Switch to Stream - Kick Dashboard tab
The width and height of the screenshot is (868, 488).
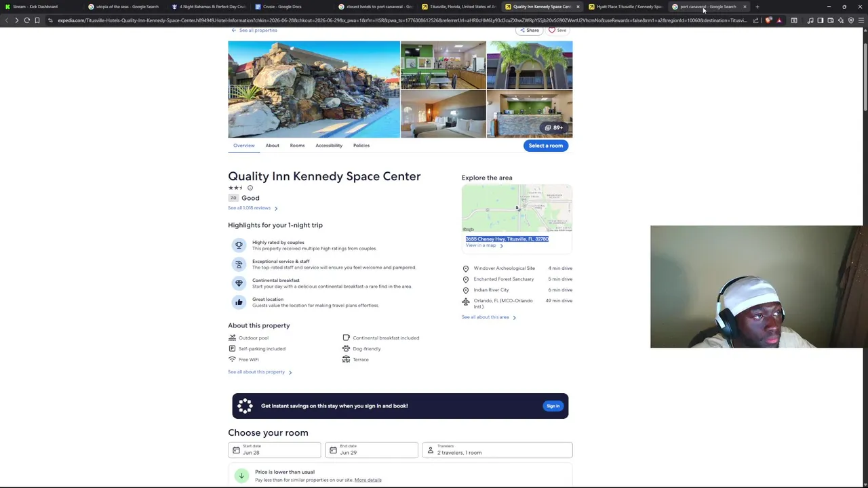[x=41, y=7]
